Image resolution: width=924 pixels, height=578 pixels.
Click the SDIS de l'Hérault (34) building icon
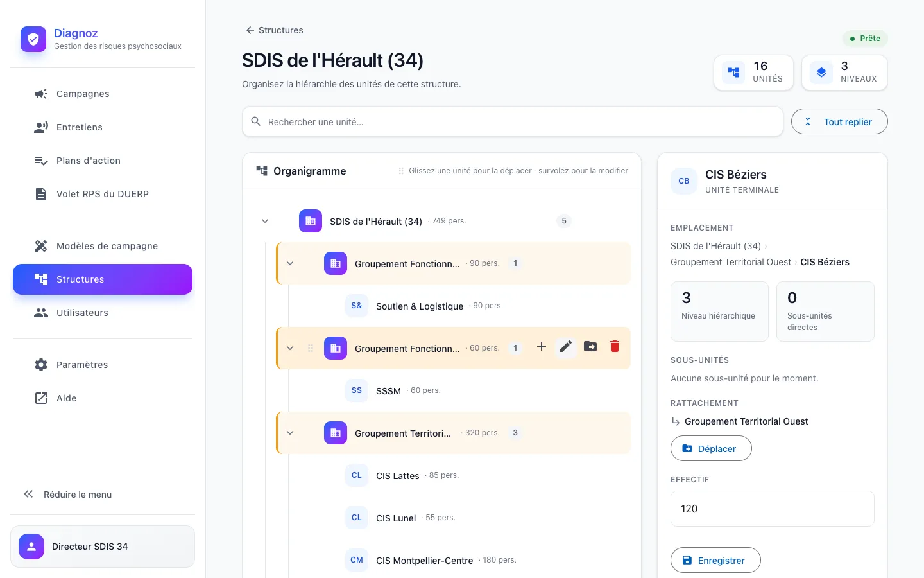[x=311, y=221]
